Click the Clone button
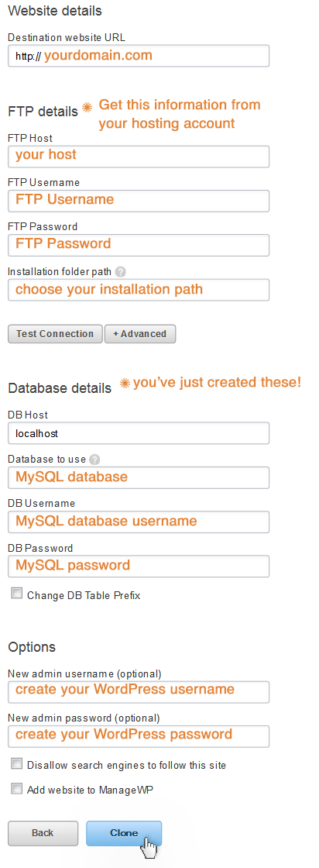The height and width of the screenshot is (868, 319). point(124,833)
